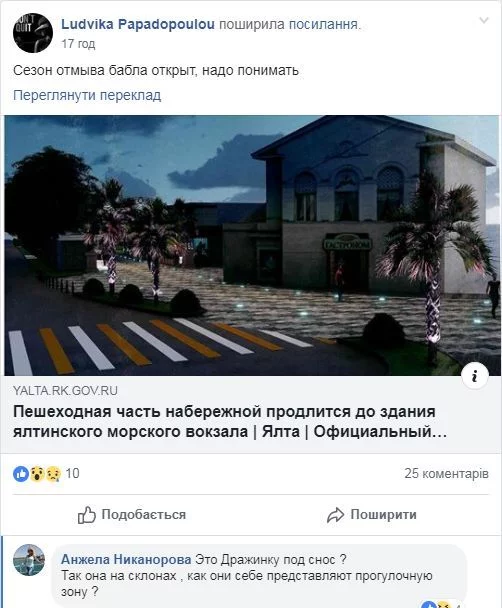
Task: Click the sad reaction emoji icon
Action: (x=53, y=474)
